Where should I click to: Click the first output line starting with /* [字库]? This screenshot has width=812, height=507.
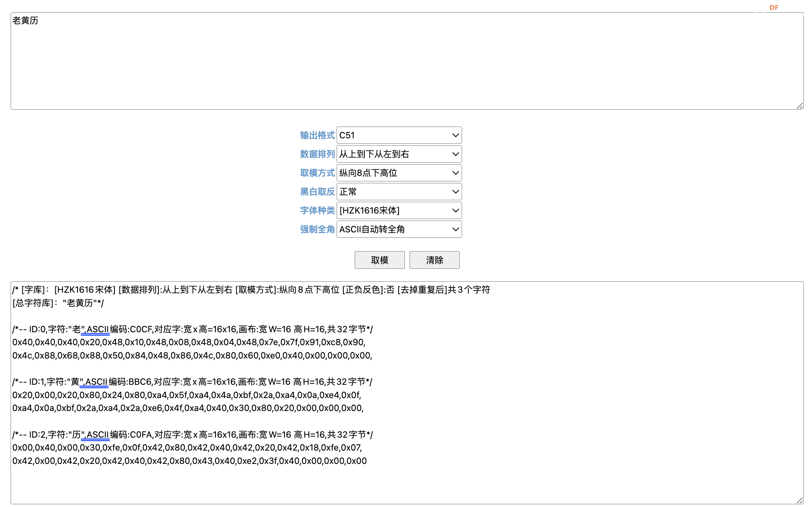[x=251, y=290]
